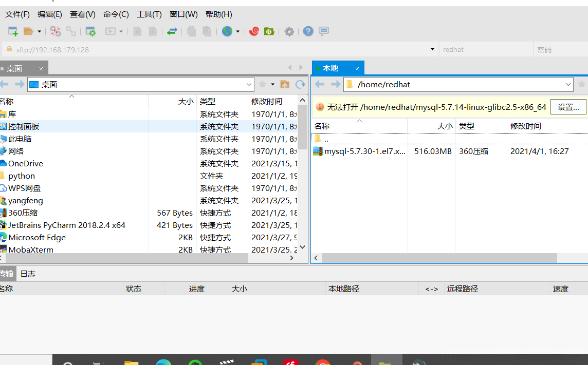Screen dimensions: 588x365
Task: Click the blue Help question-mark icon
Action: [x=308, y=31]
